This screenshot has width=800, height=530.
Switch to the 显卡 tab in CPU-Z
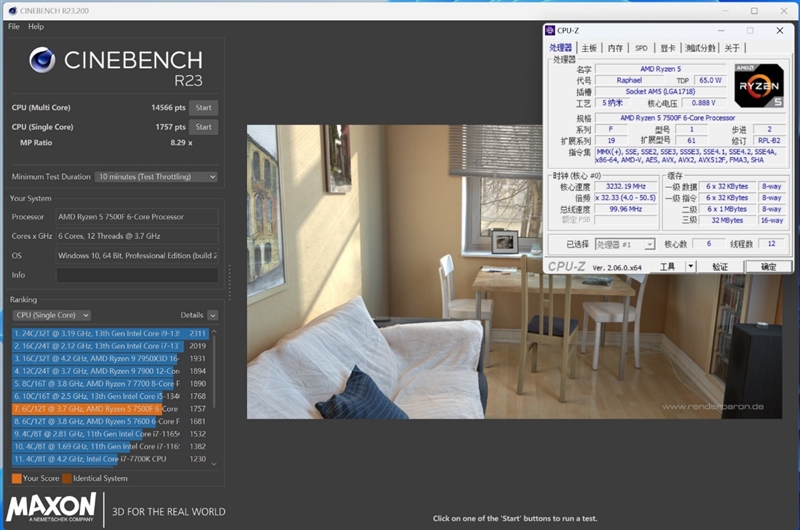click(668, 48)
